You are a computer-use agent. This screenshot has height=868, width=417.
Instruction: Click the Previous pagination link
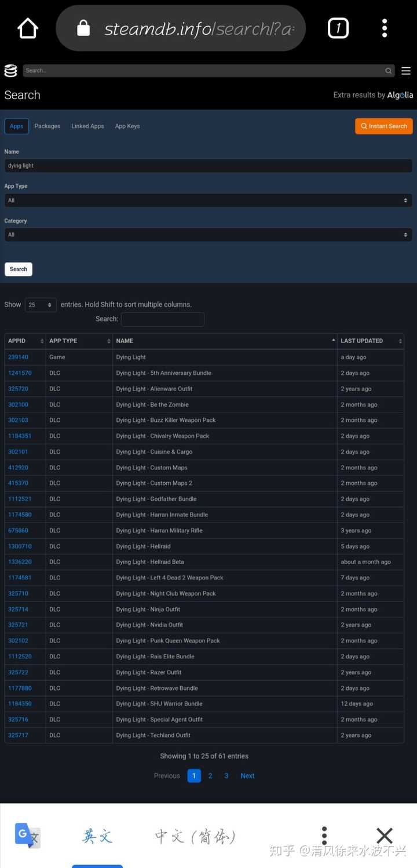pyautogui.click(x=167, y=776)
